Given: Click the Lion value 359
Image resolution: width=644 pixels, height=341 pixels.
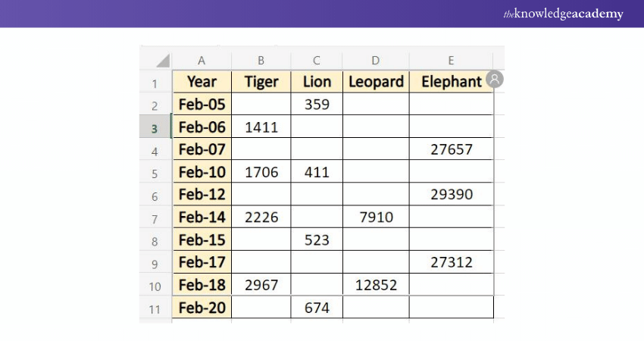Looking at the screenshot, I should tap(317, 105).
